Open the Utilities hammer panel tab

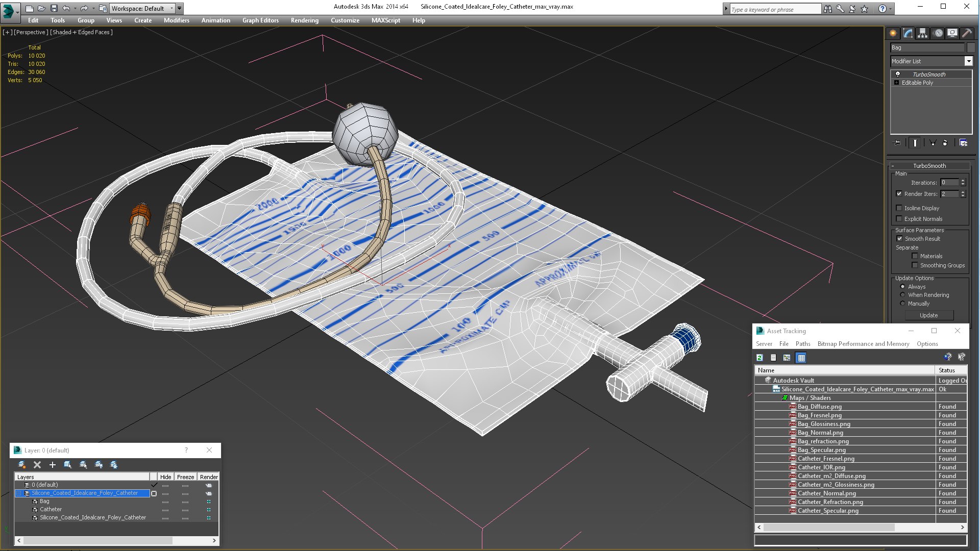pos(967,33)
